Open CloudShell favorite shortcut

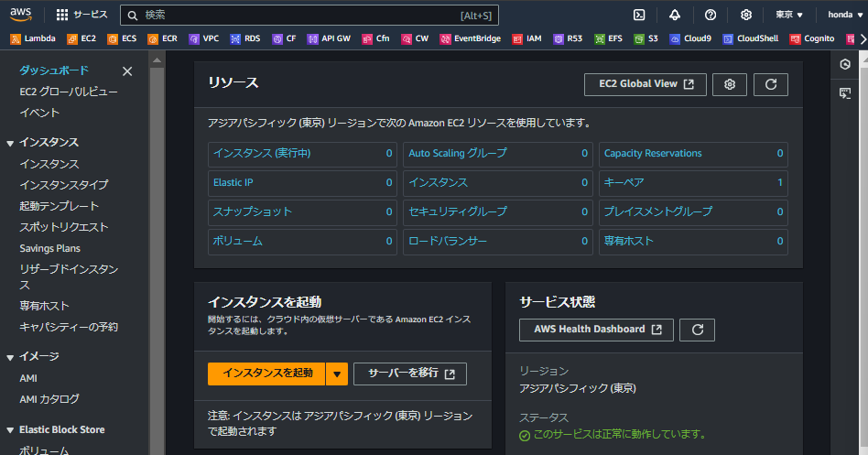point(751,38)
